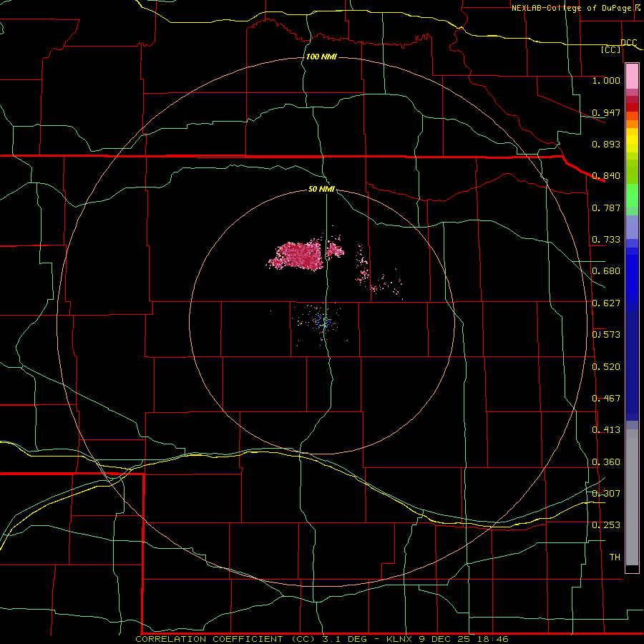Select the 0.253 scale value
This screenshot has height=644, width=644.
606,525
